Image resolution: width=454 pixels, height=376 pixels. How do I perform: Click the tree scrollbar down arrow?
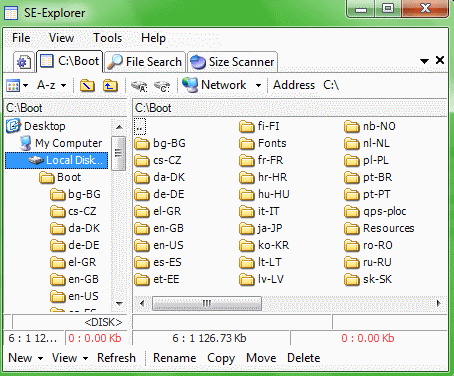point(119,304)
